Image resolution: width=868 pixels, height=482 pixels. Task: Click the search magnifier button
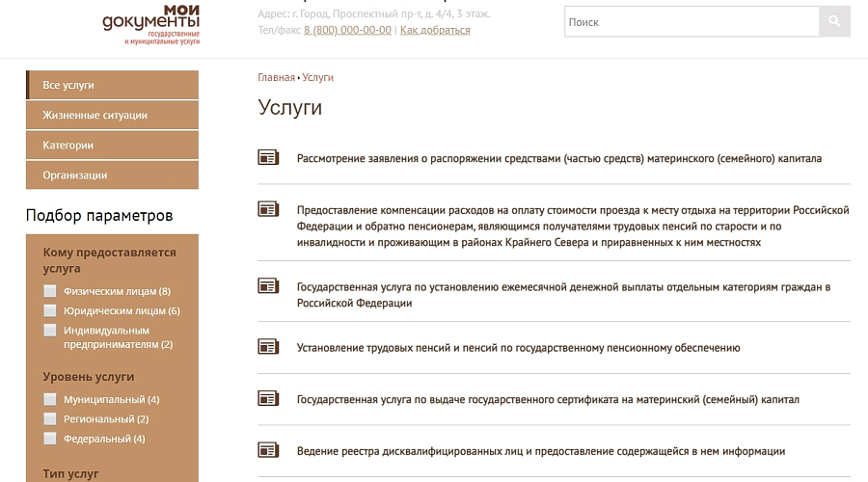click(x=834, y=21)
